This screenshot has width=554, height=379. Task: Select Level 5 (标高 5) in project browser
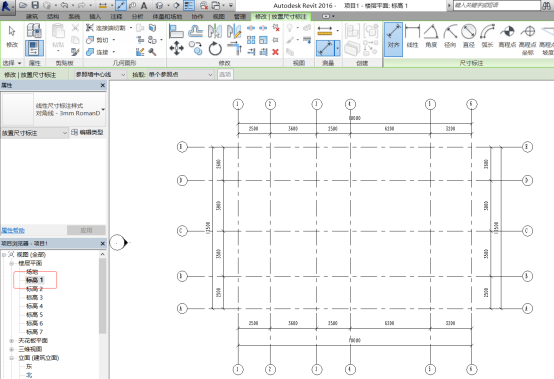pos(34,314)
